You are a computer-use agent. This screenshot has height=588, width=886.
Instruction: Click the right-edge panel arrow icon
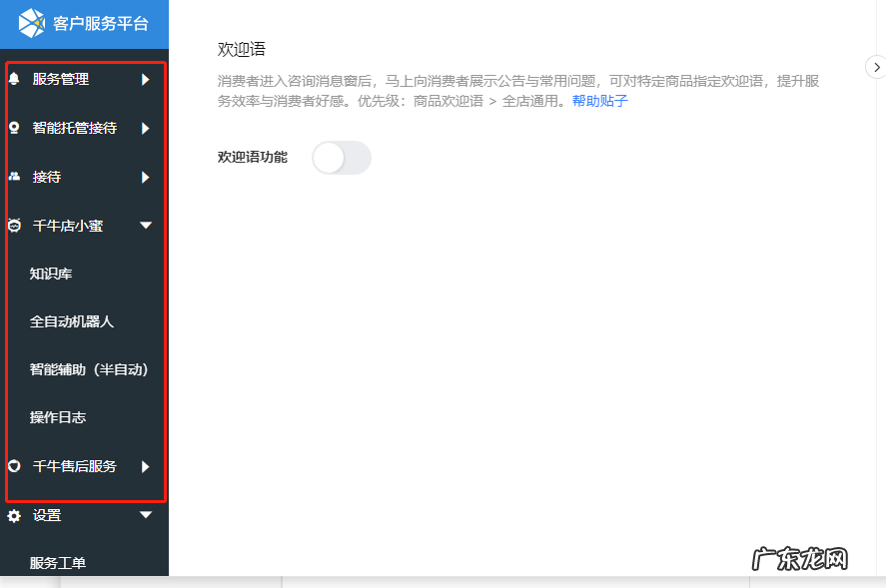875,68
